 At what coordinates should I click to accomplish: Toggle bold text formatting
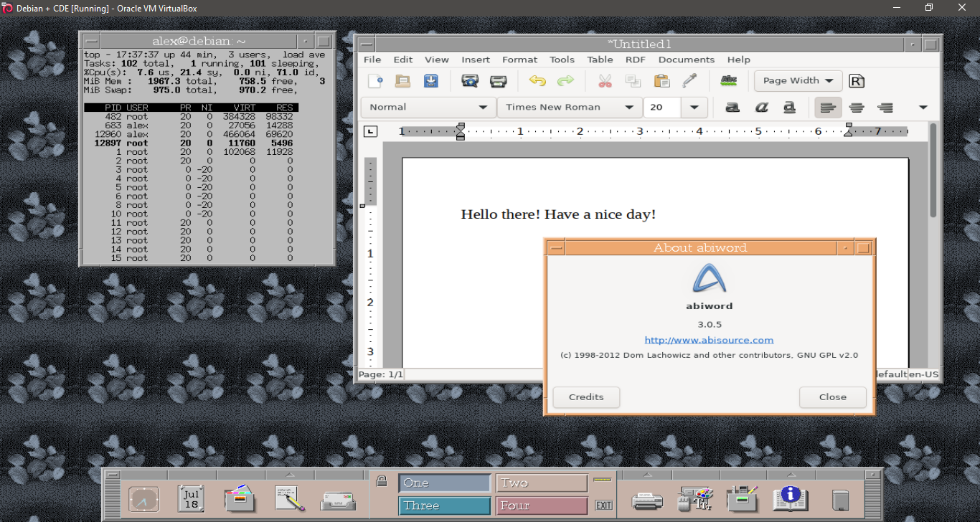pos(732,108)
